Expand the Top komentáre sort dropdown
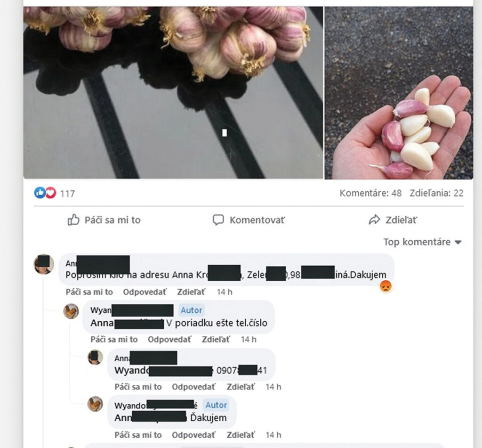The image size is (482, 448). [423, 242]
